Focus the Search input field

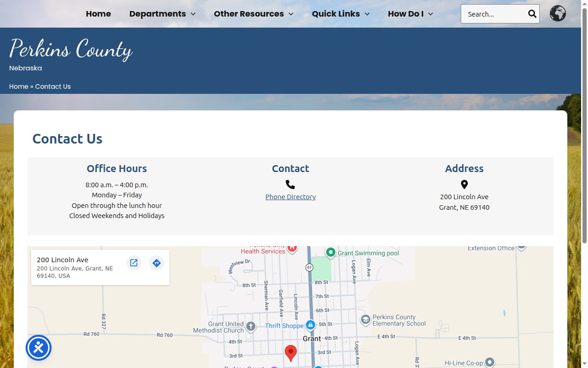pyautogui.click(x=494, y=14)
